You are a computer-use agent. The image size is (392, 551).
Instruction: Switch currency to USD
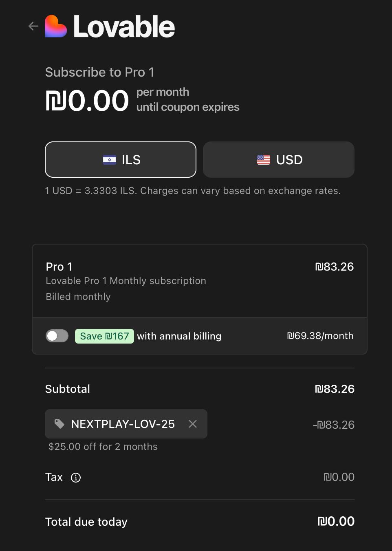279,160
